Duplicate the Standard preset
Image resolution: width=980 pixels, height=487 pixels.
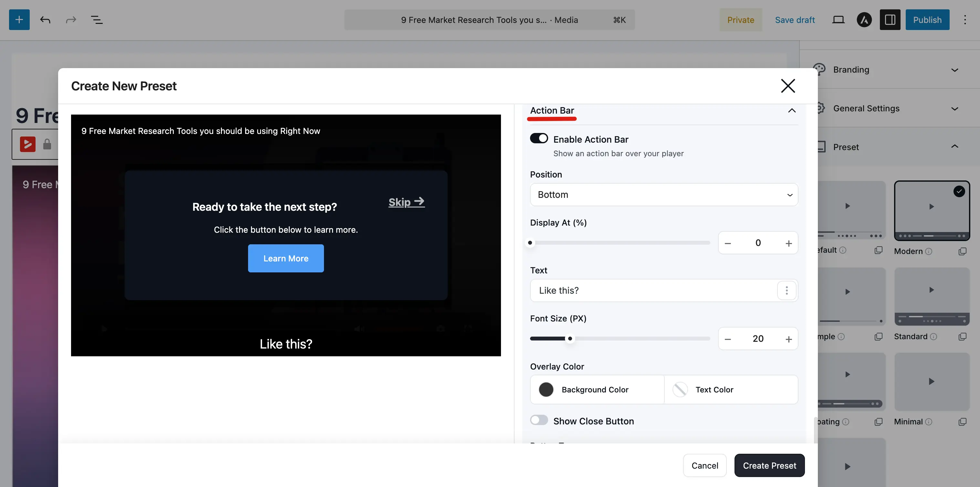[962, 337]
